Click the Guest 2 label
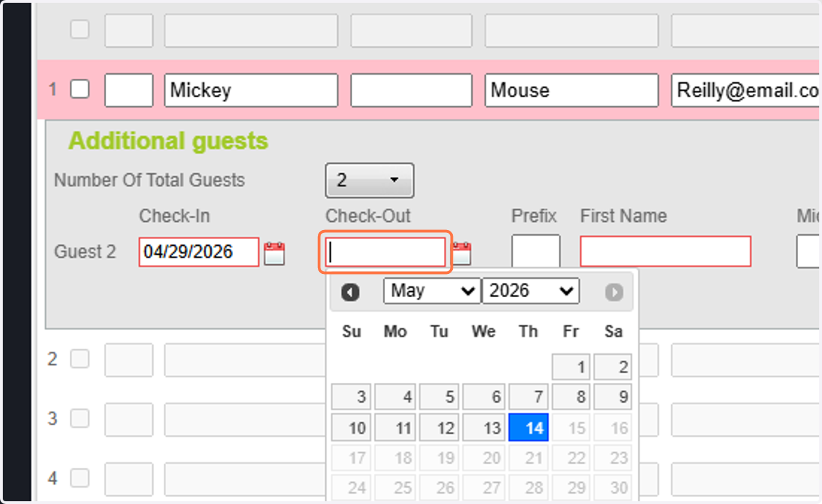822x504 pixels. pyautogui.click(x=85, y=252)
